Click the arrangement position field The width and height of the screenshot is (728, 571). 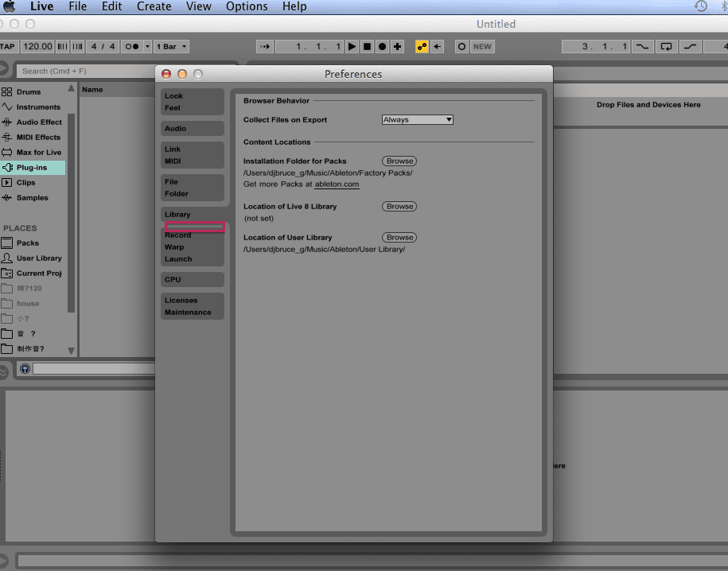[x=309, y=46]
